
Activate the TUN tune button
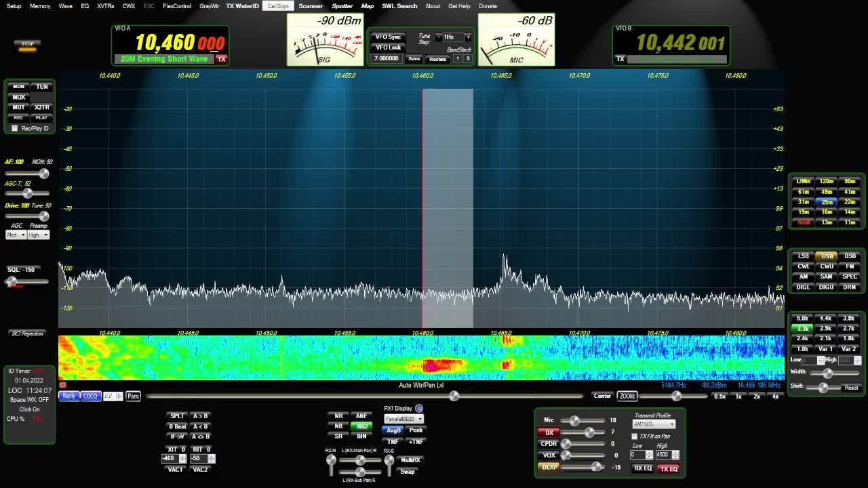click(x=42, y=87)
